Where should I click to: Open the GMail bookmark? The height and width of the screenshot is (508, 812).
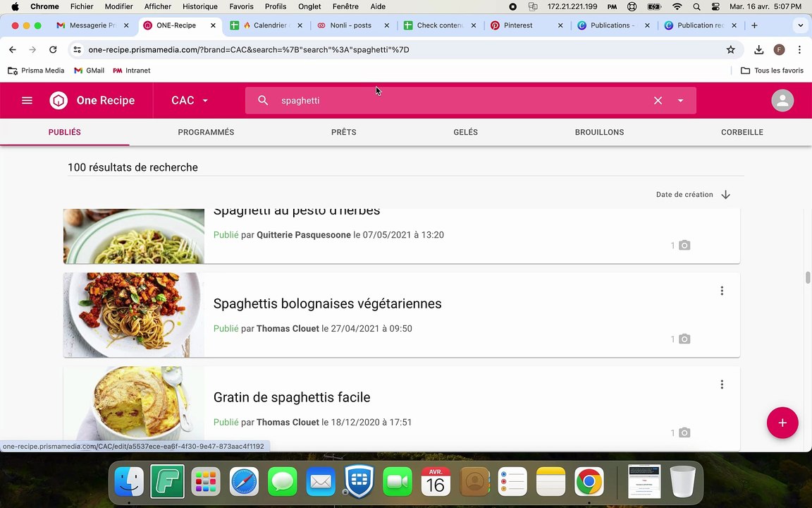89,71
